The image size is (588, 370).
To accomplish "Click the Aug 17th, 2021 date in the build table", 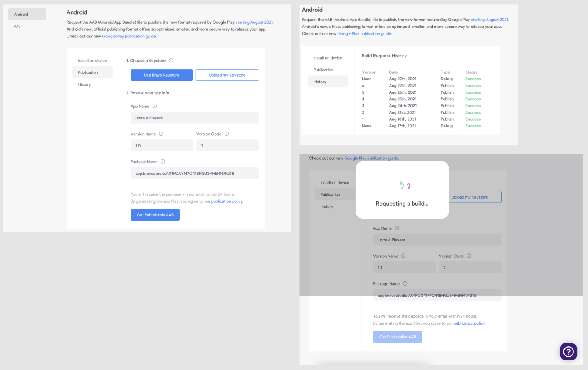I will 403,126.
